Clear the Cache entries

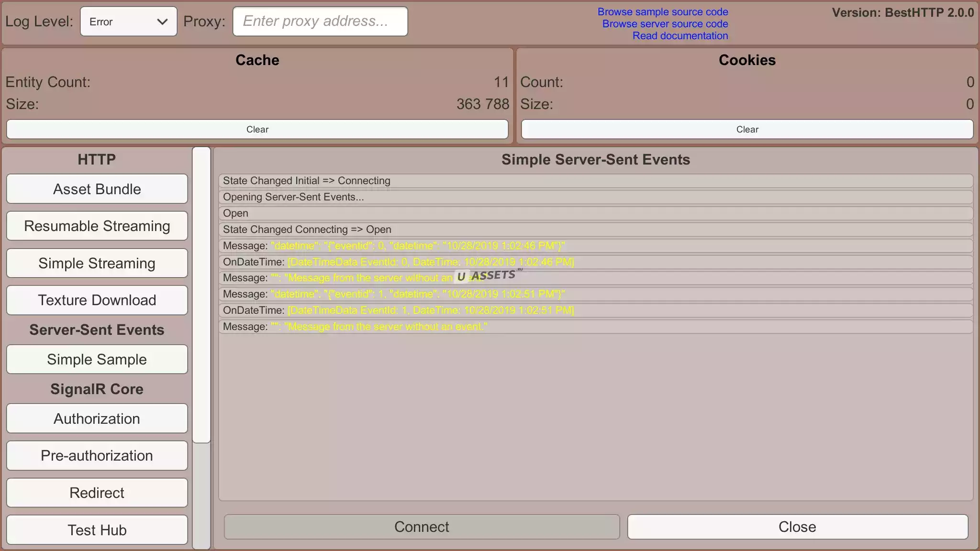257,130
